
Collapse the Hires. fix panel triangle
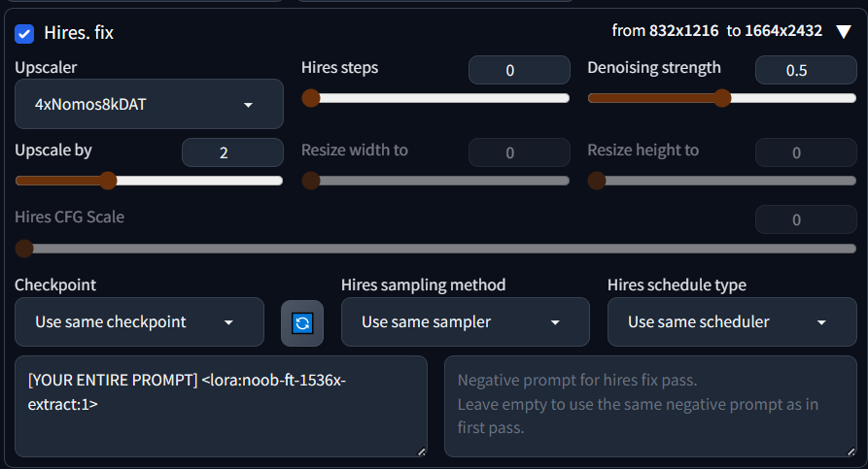(844, 32)
